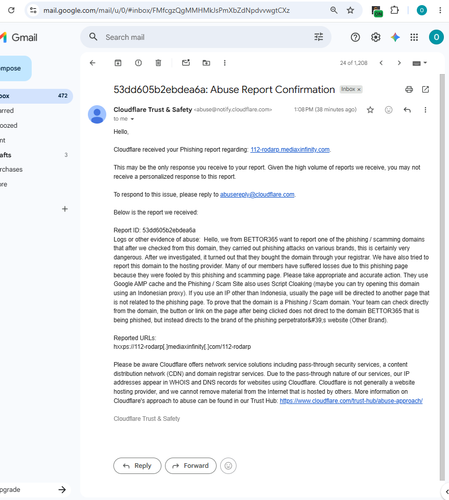Remove the Inbox label chip

(359, 89)
